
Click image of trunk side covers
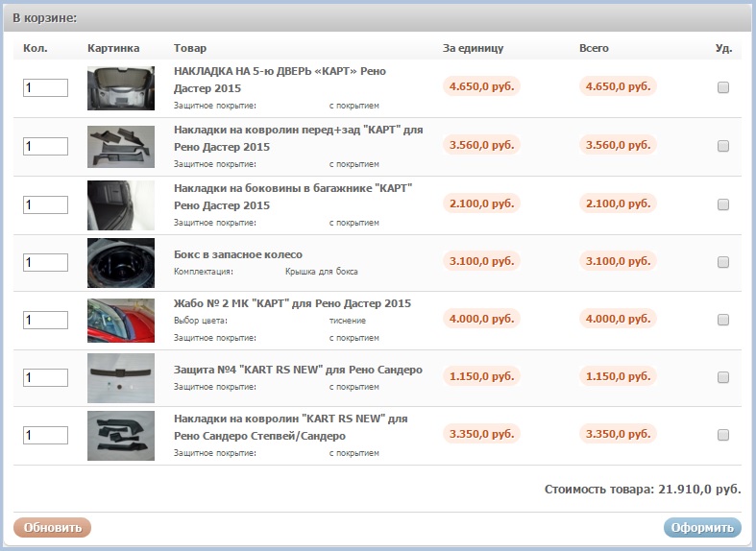pyautogui.click(x=120, y=204)
